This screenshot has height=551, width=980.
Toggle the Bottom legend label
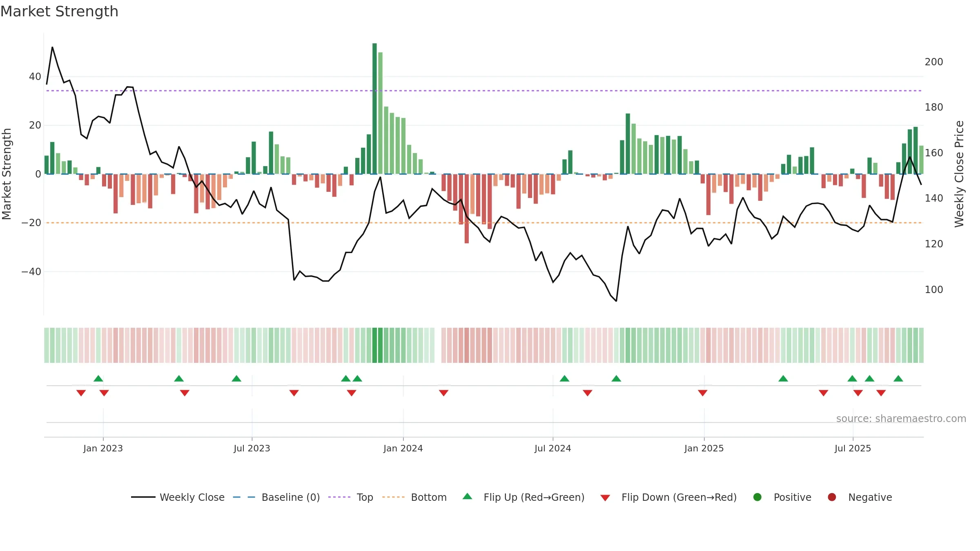pyautogui.click(x=429, y=497)
